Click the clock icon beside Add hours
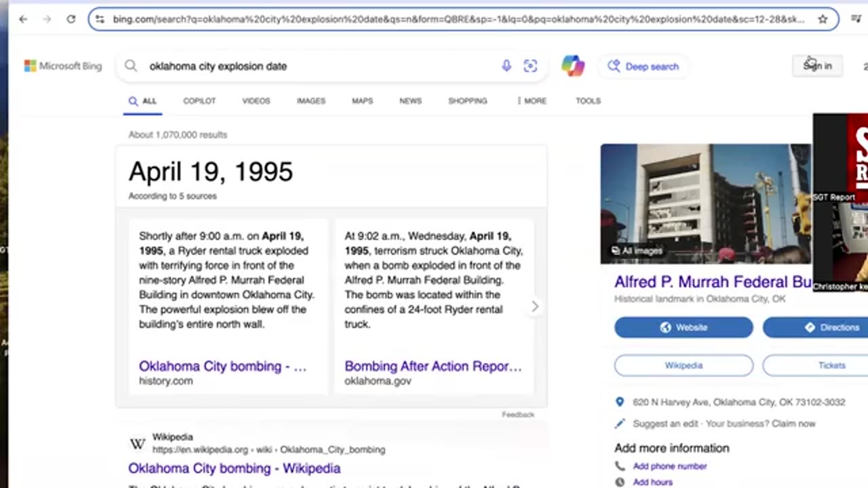This screenshot has height=488, width=868. coord(620,482)
